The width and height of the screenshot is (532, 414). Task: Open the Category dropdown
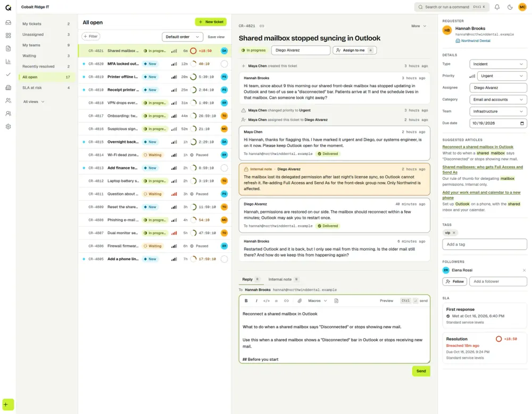tap(498, 100)
